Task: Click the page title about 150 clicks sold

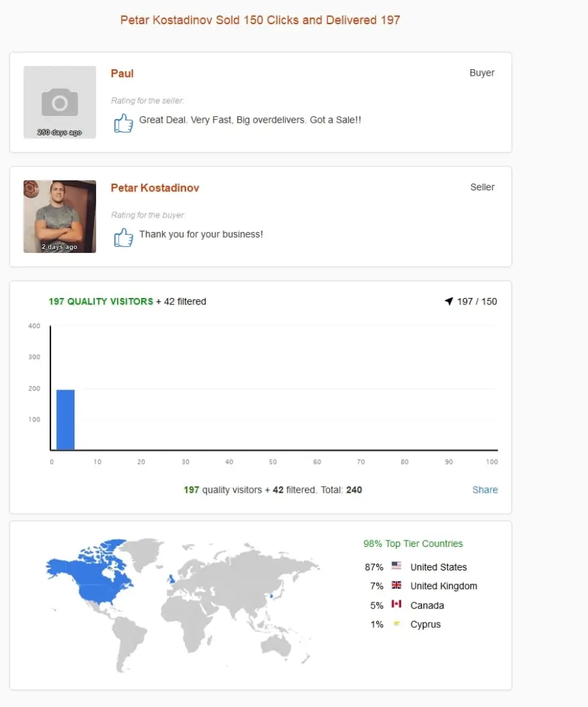Action: coord(260,20)
